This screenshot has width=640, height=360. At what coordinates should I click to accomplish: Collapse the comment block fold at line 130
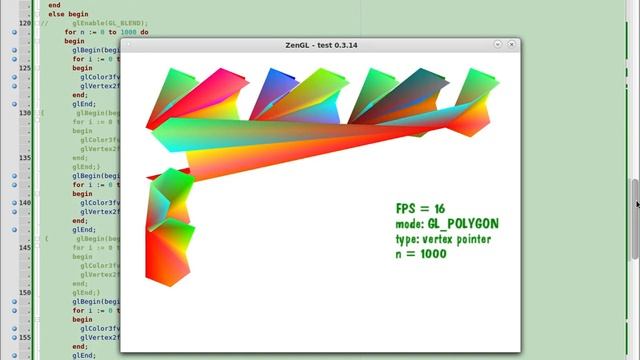tap(37, 113)
